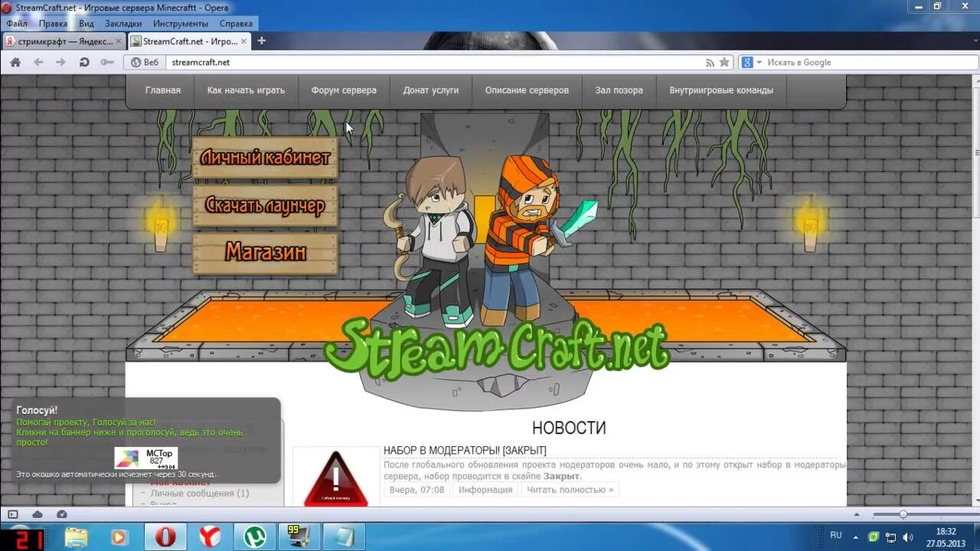980x551 pixels.
Task: Open Внутриигровые команды link
Action: click(721, 90)
